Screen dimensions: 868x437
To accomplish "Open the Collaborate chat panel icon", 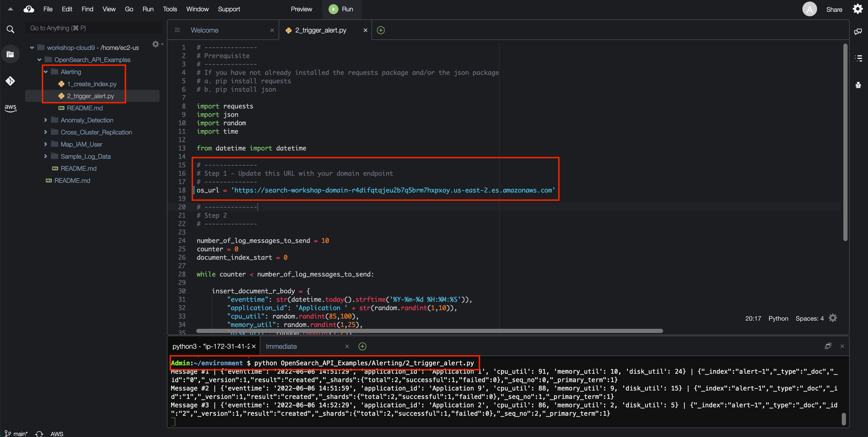I will pos(858,32).
